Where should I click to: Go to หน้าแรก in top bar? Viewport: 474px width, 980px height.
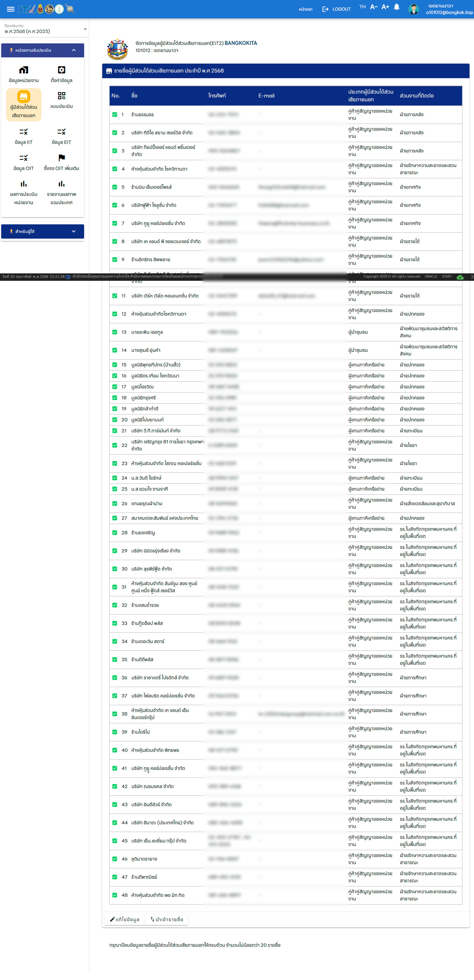click(x=305, y=9)
